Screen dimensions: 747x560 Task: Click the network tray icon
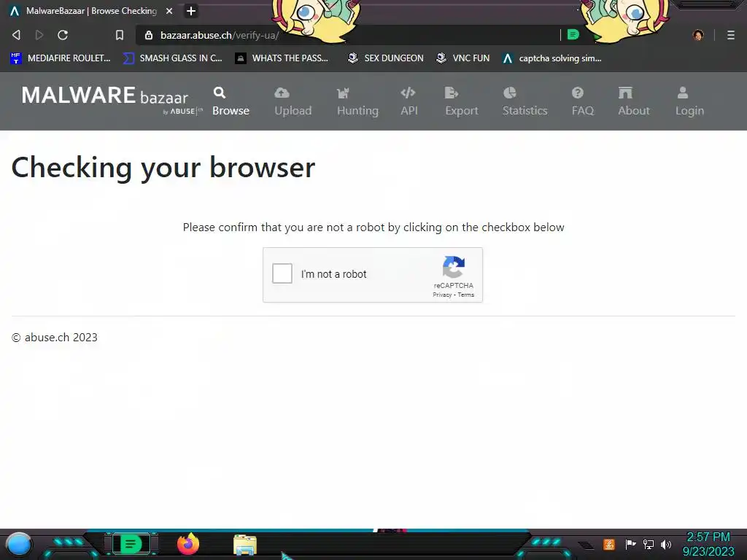coord(649,544)
